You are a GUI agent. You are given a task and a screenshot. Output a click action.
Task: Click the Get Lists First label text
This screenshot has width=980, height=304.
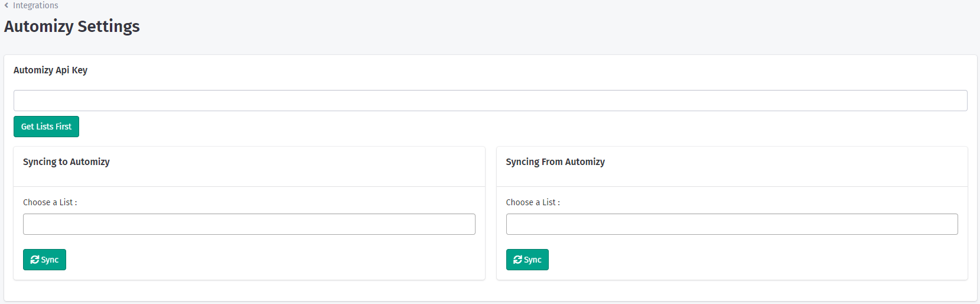(x=46, y=127)
